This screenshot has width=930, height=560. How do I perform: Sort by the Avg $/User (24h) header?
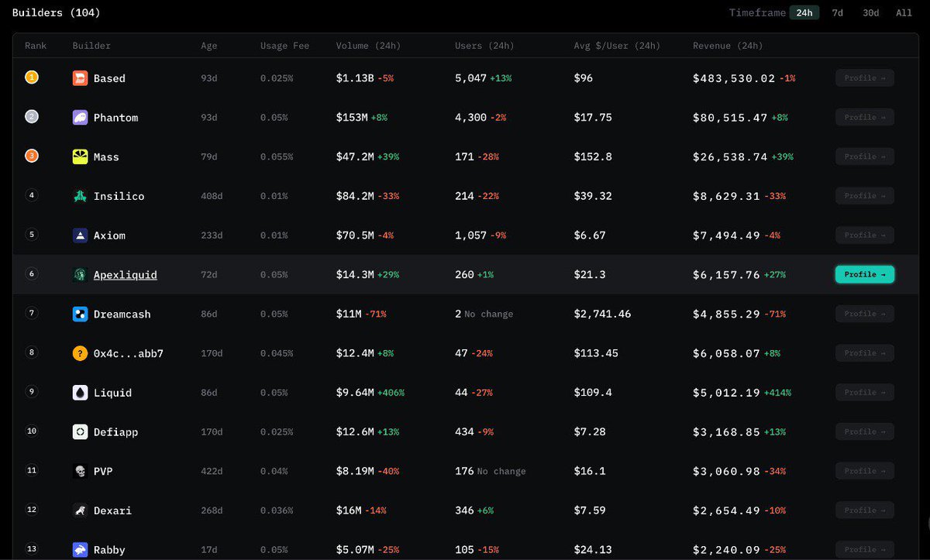pos(617,46)
